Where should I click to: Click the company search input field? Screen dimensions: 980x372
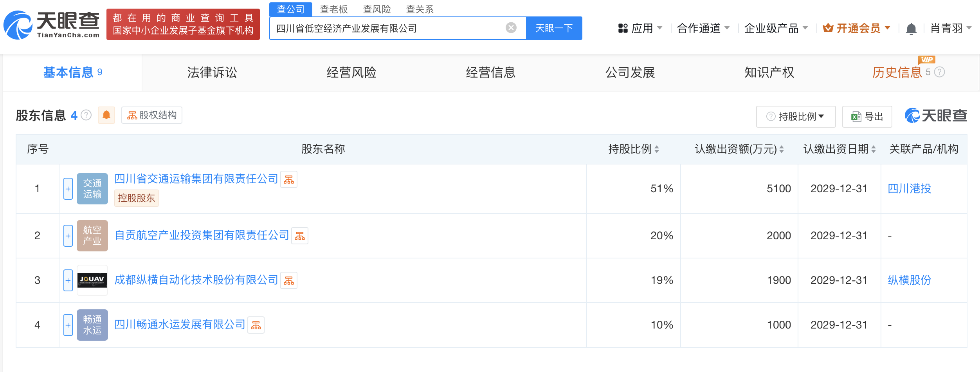point(387,28)
